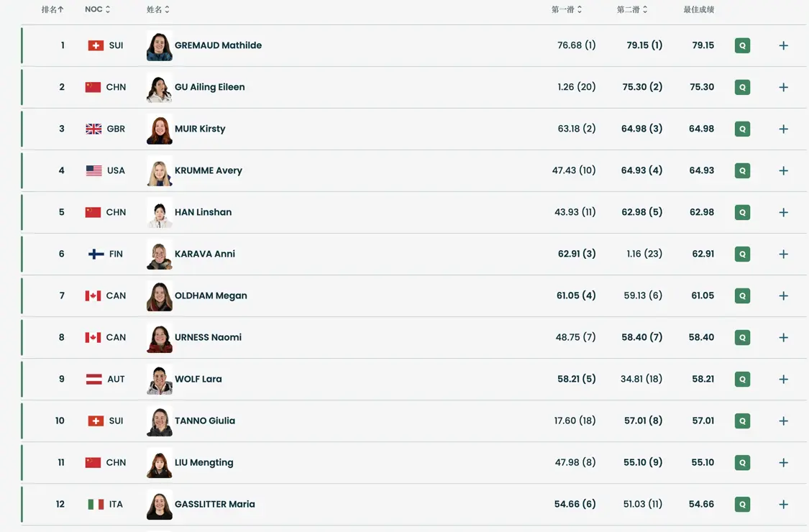Click LIU Mengting's athlete photo
Screen dimensions: 809x532
[159, 462]
